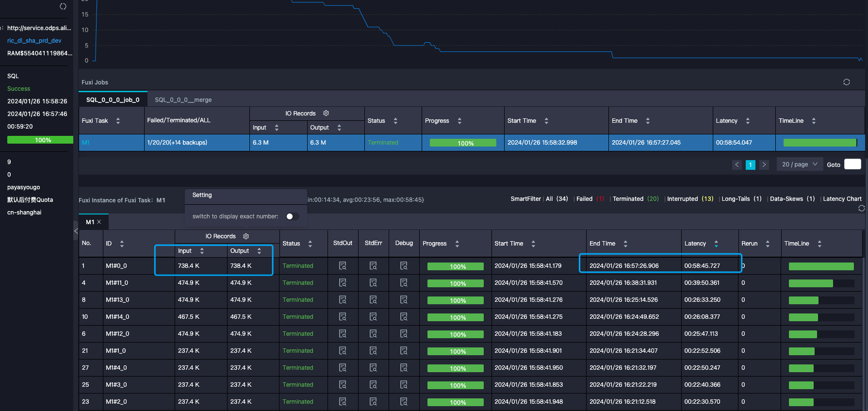Sort instance table by Latency
This screenshot has width=868, height=411.
click(716, 244)
